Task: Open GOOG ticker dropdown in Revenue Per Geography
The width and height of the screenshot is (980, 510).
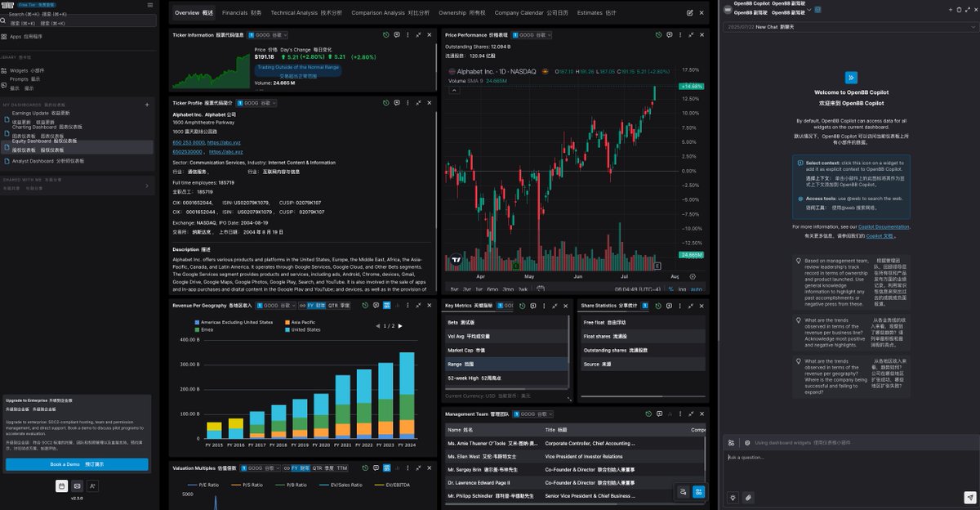Action: pos(274,305)
